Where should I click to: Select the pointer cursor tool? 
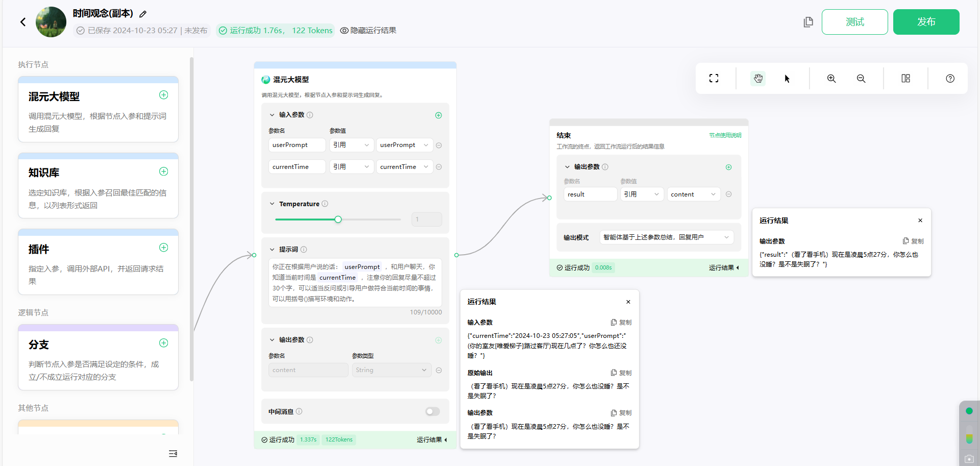pyautogui.click(x=787, y=78)
